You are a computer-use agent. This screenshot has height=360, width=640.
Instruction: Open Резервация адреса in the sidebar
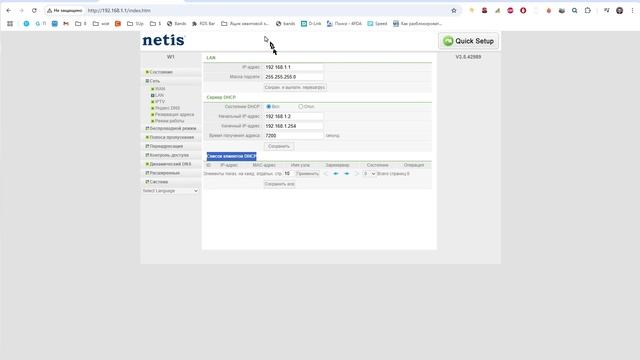(173, 115)
